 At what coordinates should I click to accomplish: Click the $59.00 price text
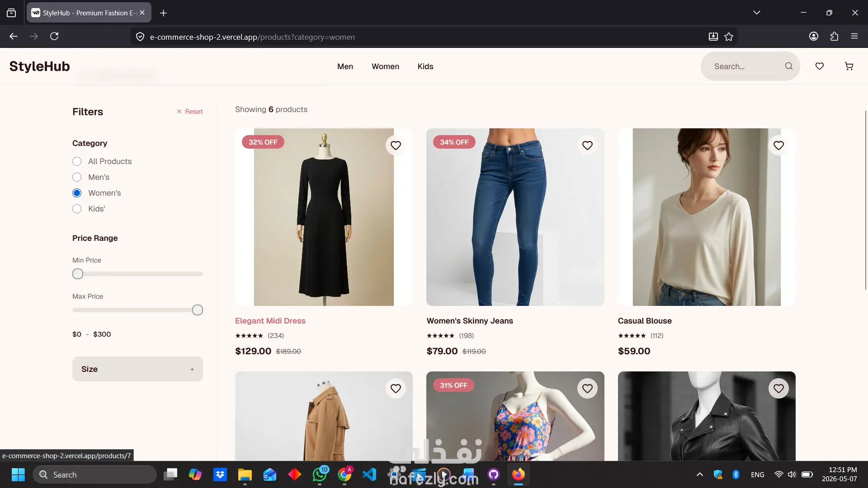pyautogui.click(x=634, y=352)
